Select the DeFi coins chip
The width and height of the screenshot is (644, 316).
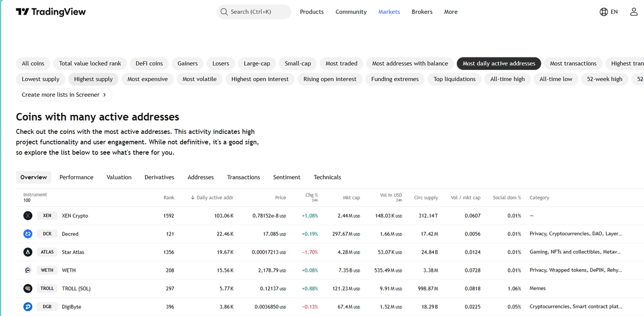tap(149, 63)
